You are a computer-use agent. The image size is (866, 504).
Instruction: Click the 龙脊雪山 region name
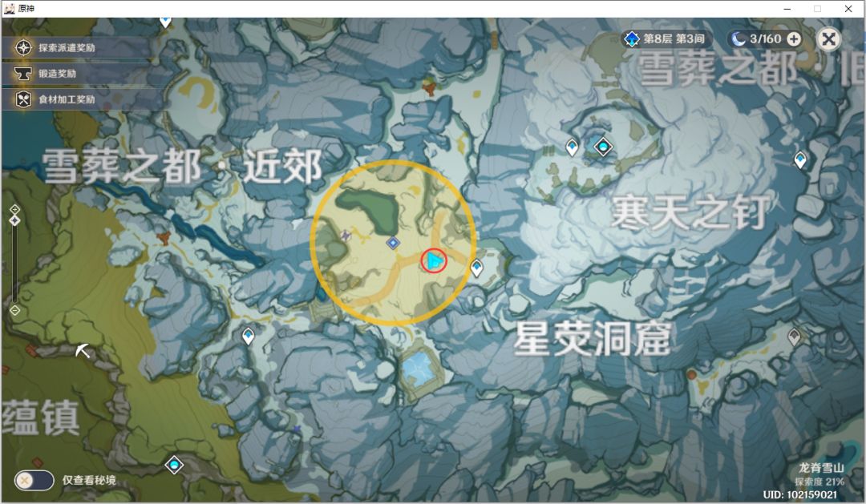pyautogui.click(x=821, y=468)
